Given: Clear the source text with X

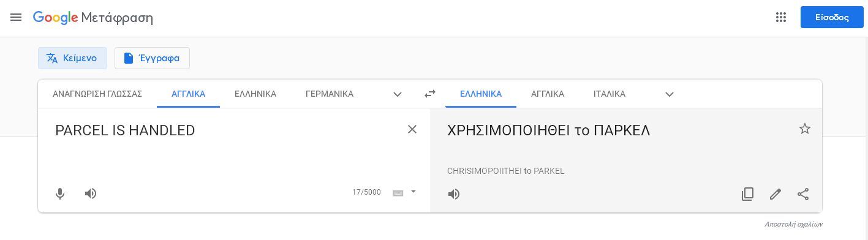Looking at the screenshot, I should coord(412,129).
